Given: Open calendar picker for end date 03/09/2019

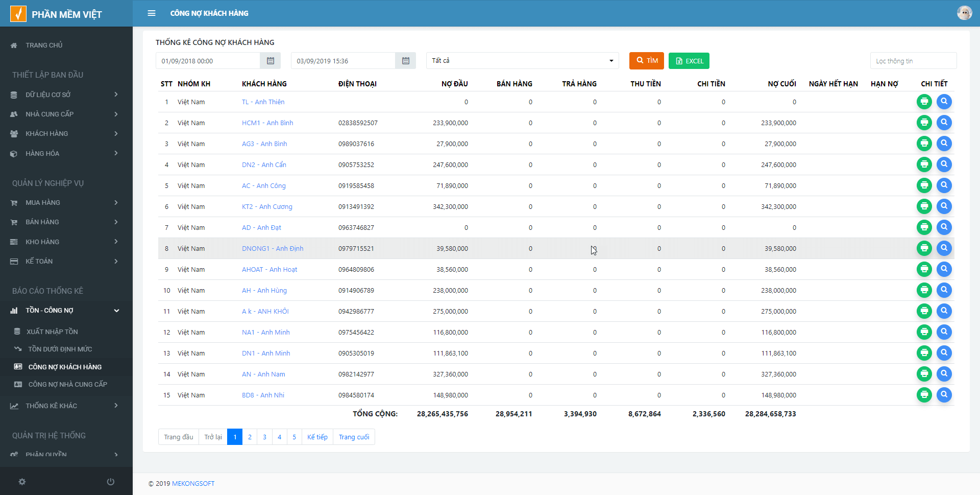Looking at the screenshot, I should point(406,61).
